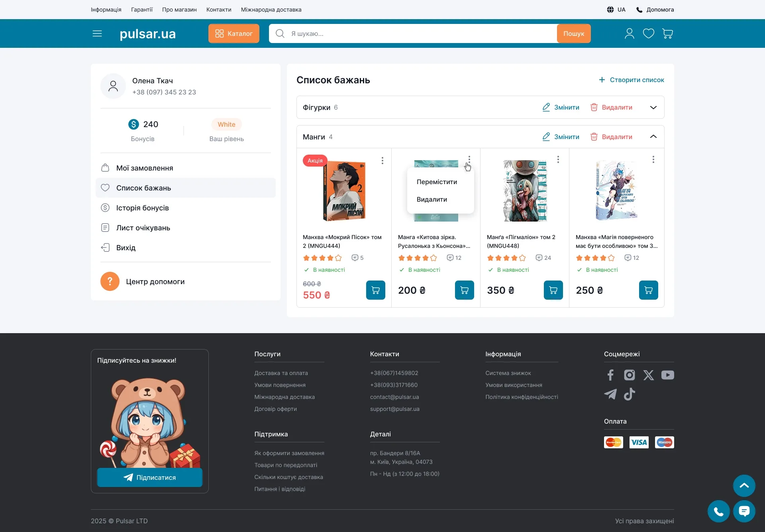The width and height of the screenshot is (765, 532).
Task: Open the floating chat message button
Action: coord(744,511)
